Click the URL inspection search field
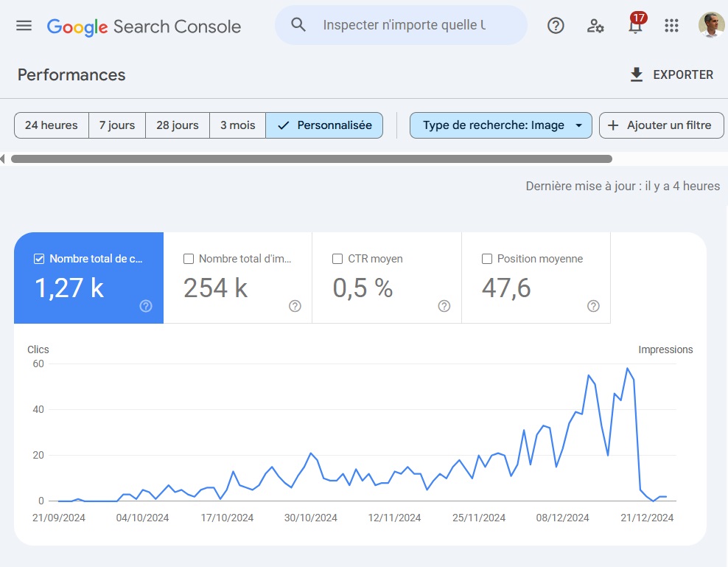This screenshot has width=728, height=567. [401, 25]
